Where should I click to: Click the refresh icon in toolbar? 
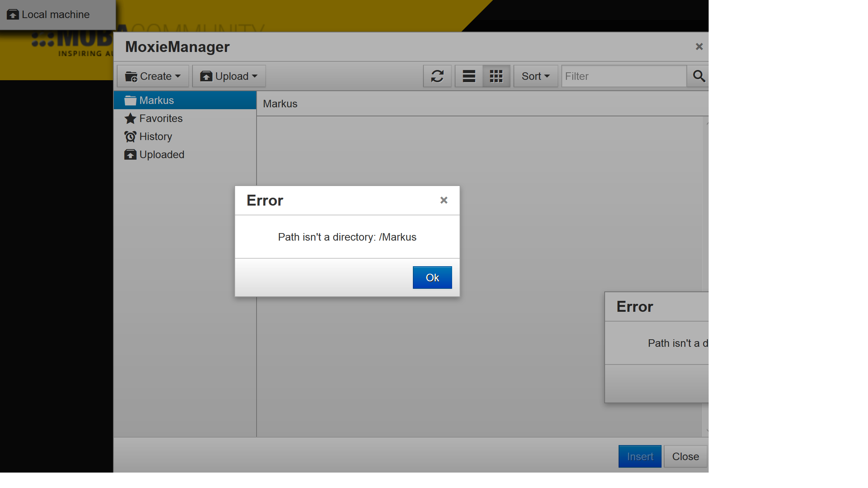437,76
